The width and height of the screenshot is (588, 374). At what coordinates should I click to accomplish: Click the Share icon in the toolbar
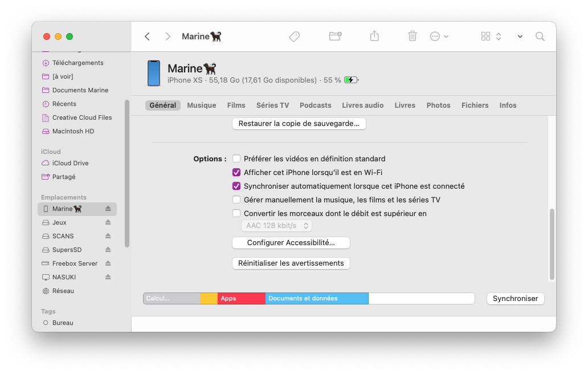pos(374,36)
